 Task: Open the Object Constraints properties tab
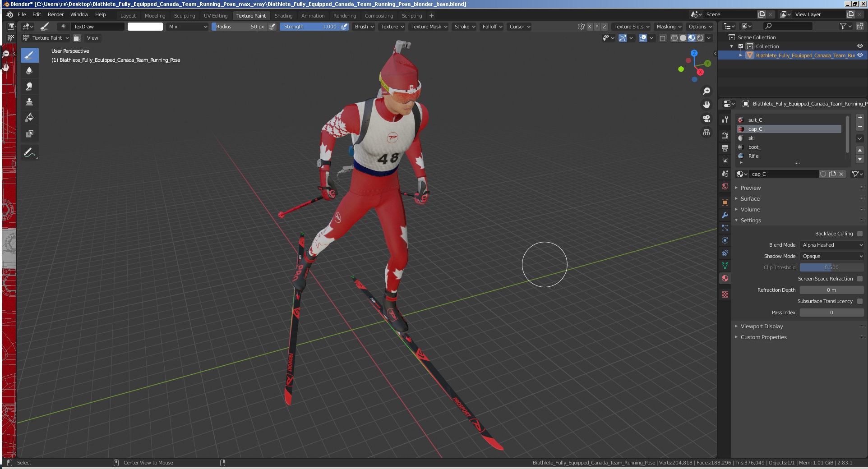pyautogui.click(x=725, y=253)
